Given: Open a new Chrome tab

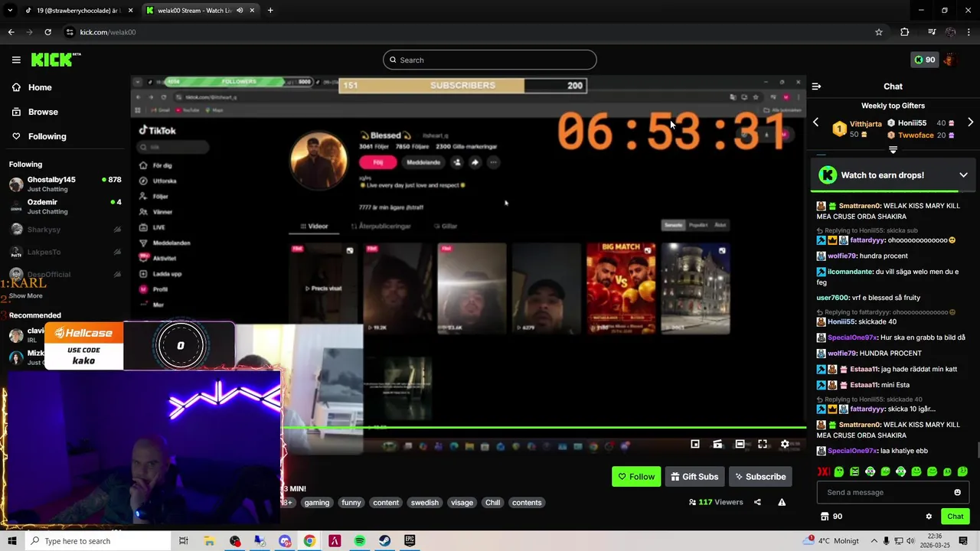Looking at the screenshot, I should (270, 10).
